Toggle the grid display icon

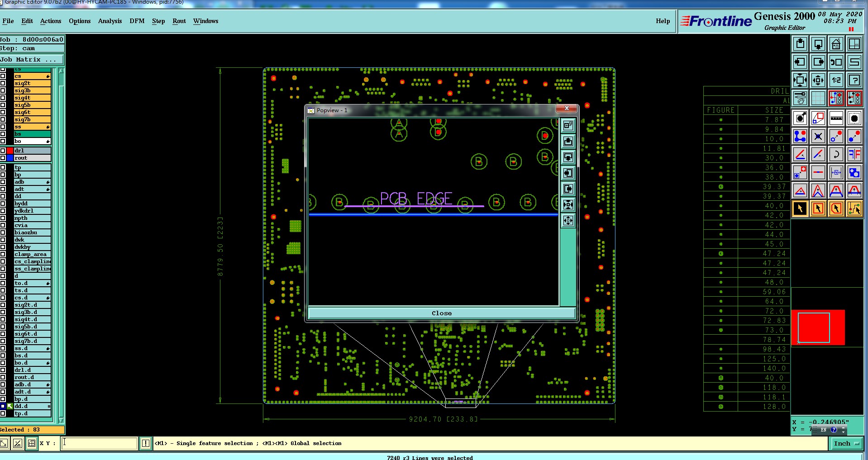(818, 98)
